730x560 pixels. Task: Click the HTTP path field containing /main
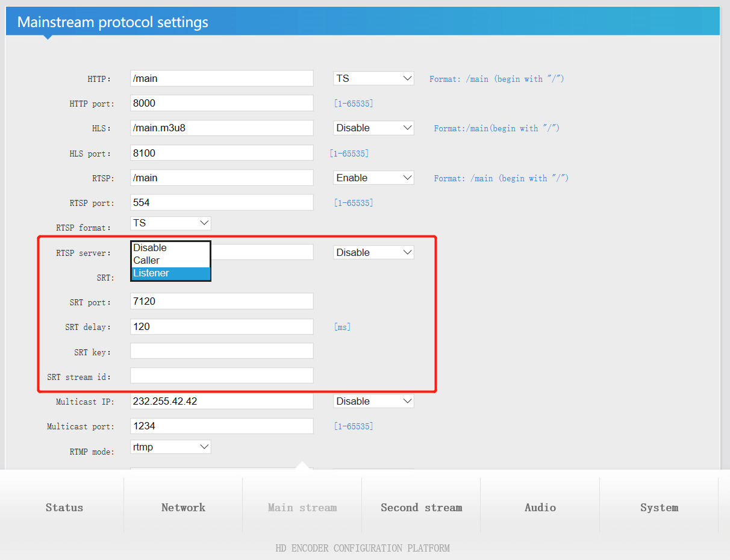(221, 78)
